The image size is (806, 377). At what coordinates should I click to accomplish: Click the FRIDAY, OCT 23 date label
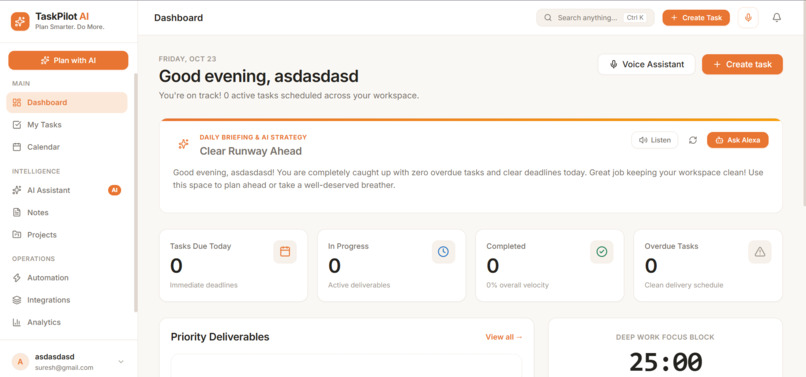187,59
